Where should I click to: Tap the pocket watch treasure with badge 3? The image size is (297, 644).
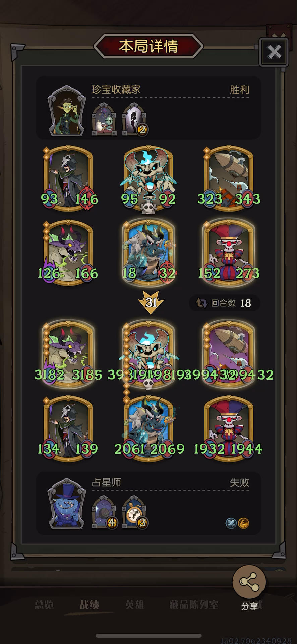click(x=135, y=512)
